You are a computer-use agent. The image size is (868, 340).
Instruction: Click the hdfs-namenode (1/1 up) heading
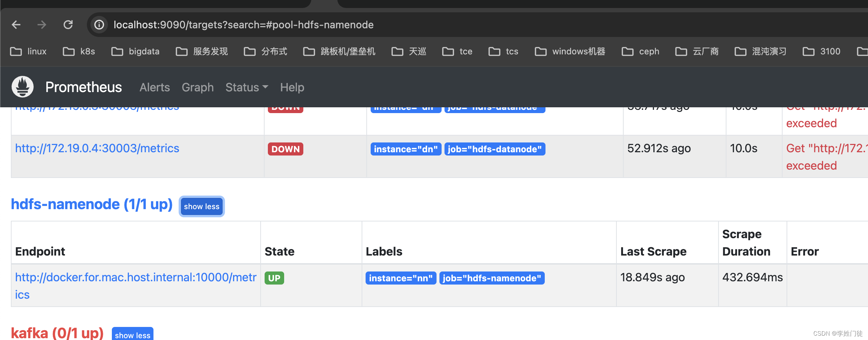coord(92,204)
